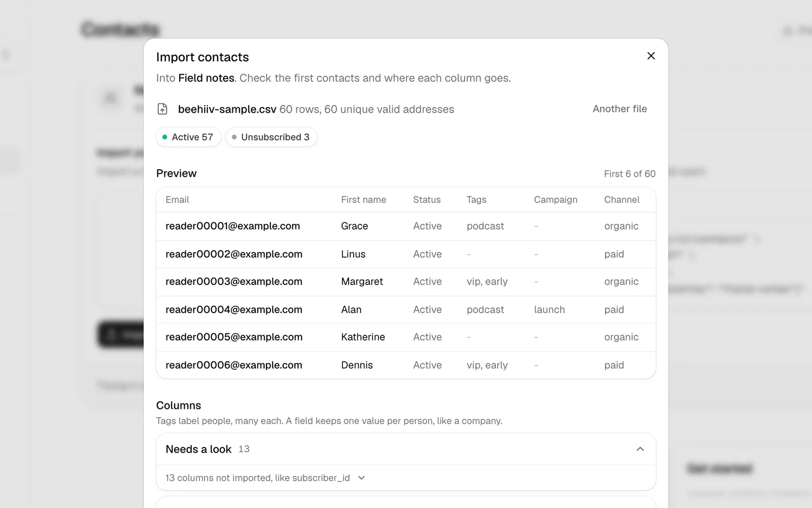Select the Unsubscribed 3 status chip
The image size is (812, 508).
click(271, 137)
